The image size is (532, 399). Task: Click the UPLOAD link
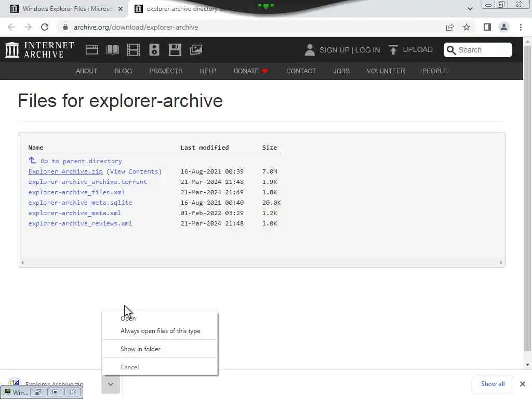(x=418, y=49)
